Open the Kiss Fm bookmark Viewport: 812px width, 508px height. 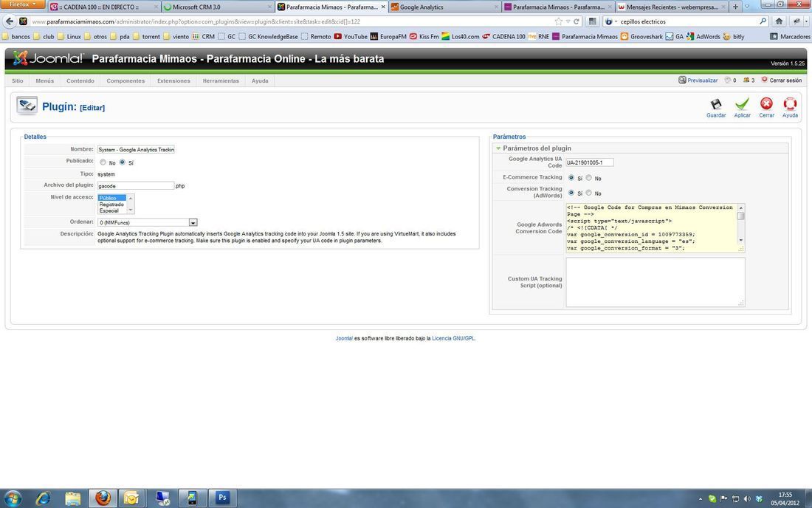424,36
